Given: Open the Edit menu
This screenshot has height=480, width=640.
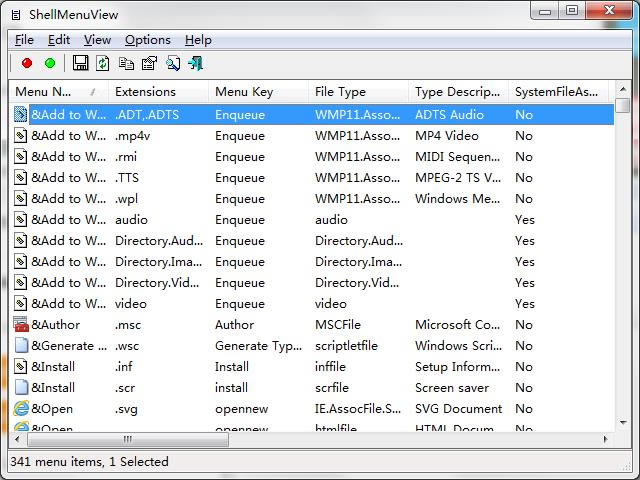Looking at the screenshot, I should click(x=59, y=40).
